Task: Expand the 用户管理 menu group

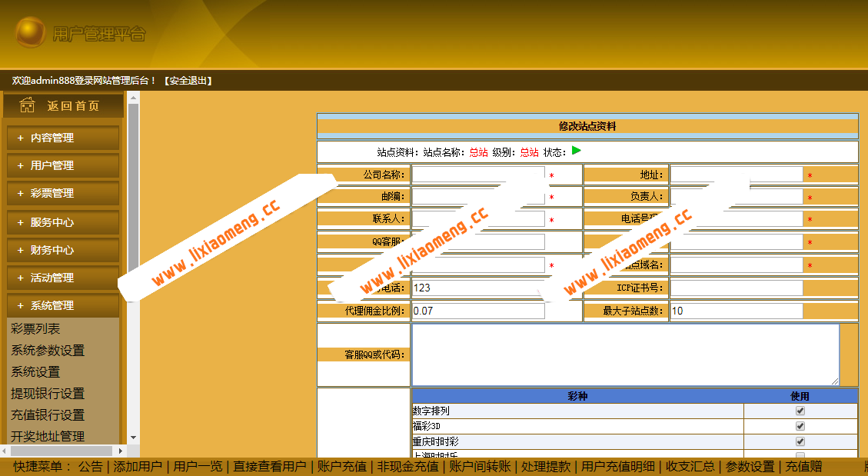Action: (62, 166)
